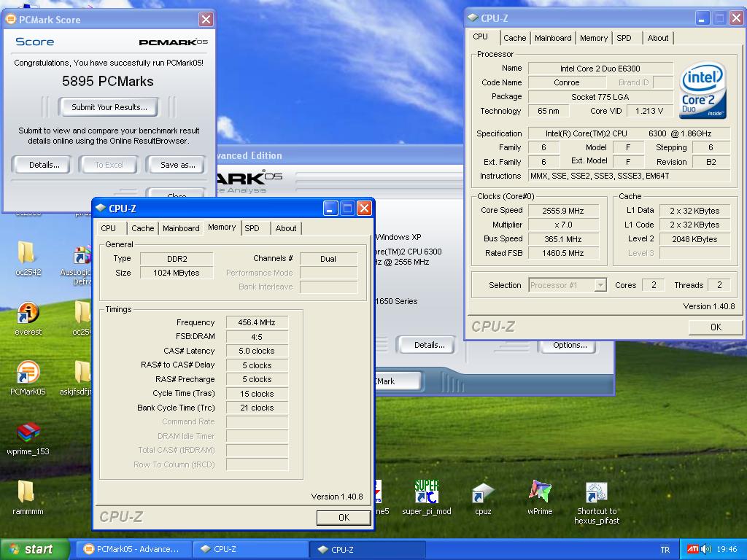Open the askjfsdfj folder icon
This screenshot has height=560, width=747.
coord(82,371)
